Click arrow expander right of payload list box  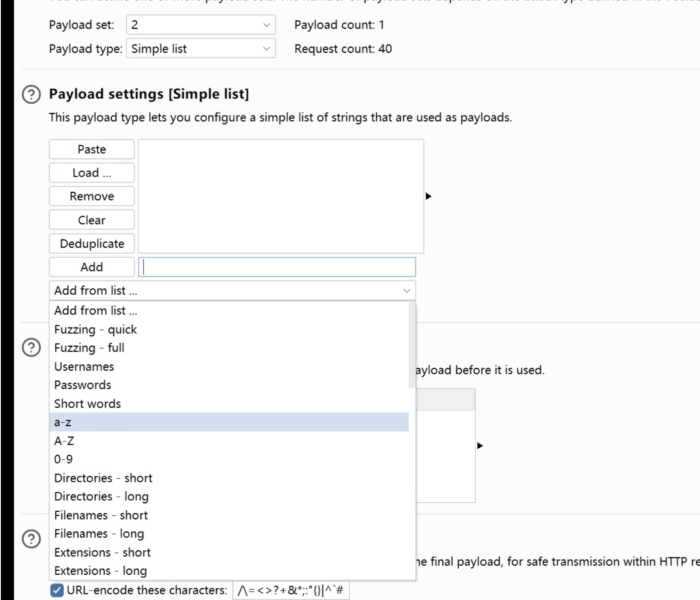428,196
